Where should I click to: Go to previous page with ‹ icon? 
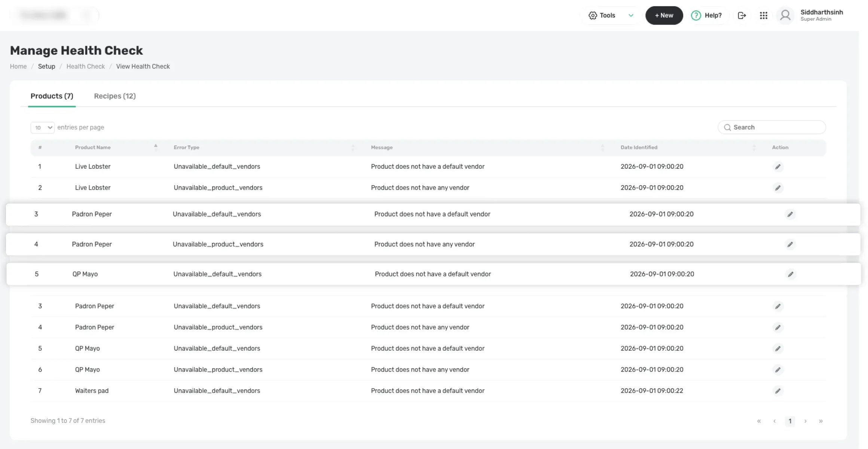(774, 421)
